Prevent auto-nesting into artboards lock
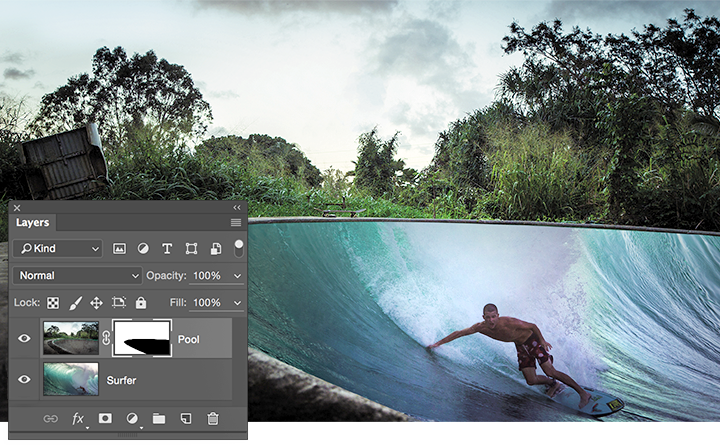The width and height of the screenshot is (720, 445). click(x=119, y=303)
